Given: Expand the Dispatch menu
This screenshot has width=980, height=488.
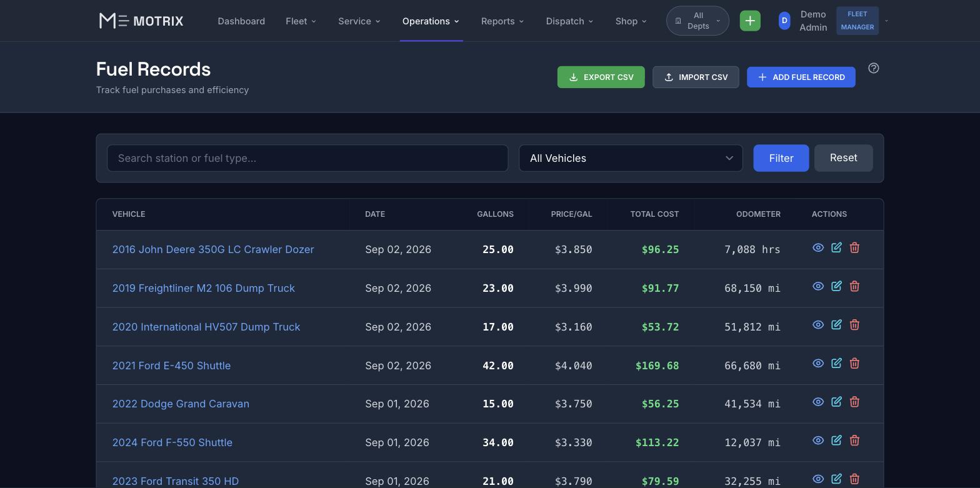Looking at the screenshot, I should (569, 21).
